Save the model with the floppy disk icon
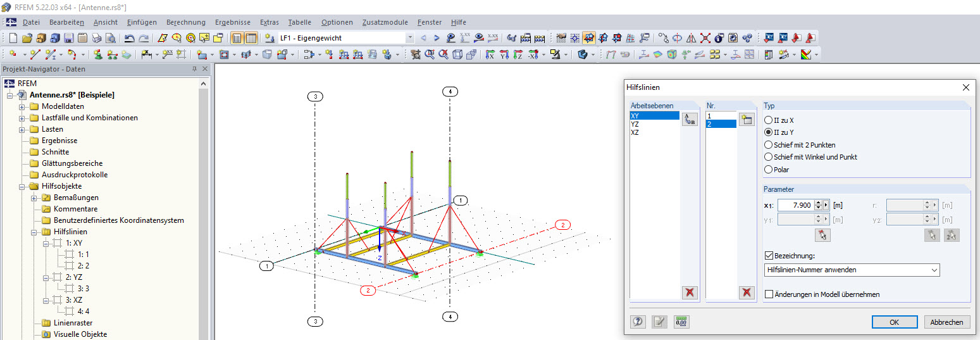Viewport: 980px width, 340px height. (69, 38)
